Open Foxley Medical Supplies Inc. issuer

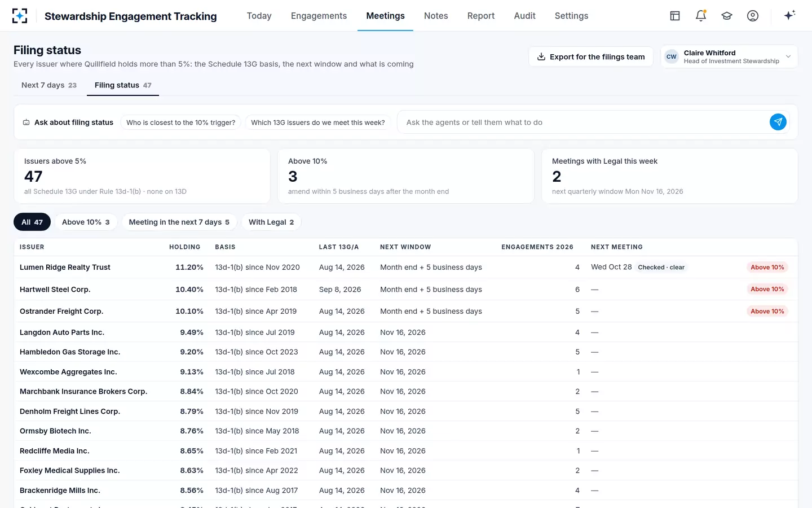[x=70, y=470]
